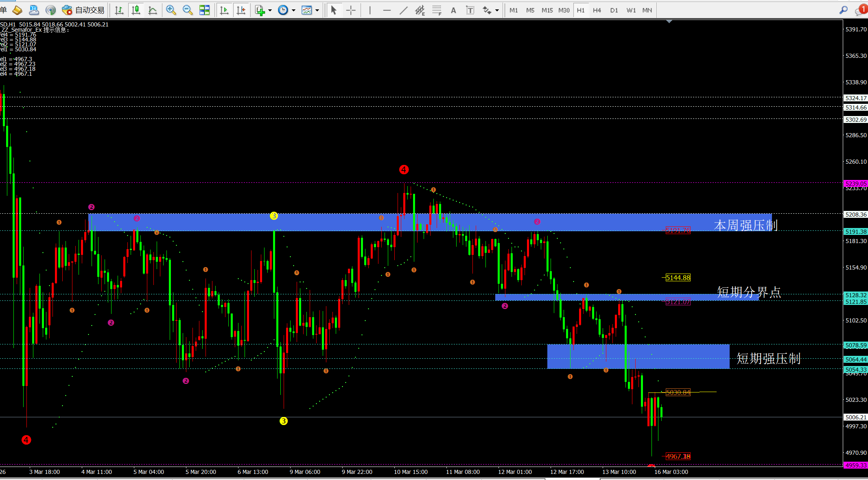Open the search magnifier at top right
Screen dimensions: 868x480
pyautogui.click(x=843, y=10)
